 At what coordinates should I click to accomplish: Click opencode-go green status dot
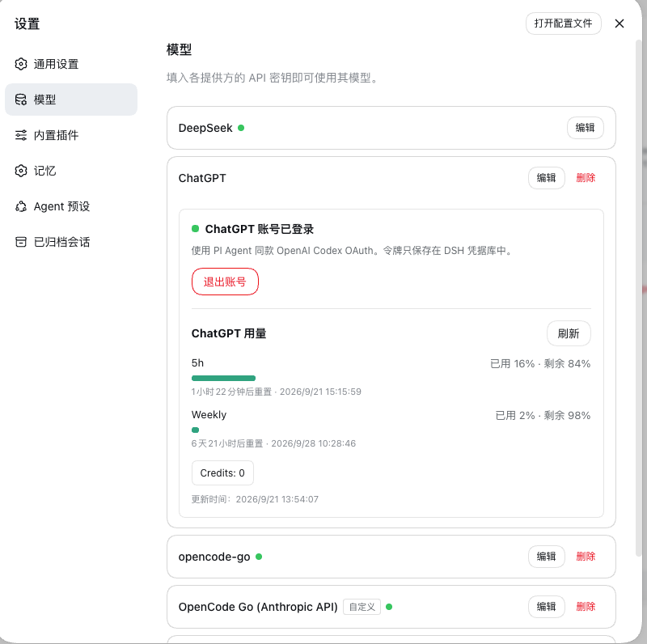[259, 557]
